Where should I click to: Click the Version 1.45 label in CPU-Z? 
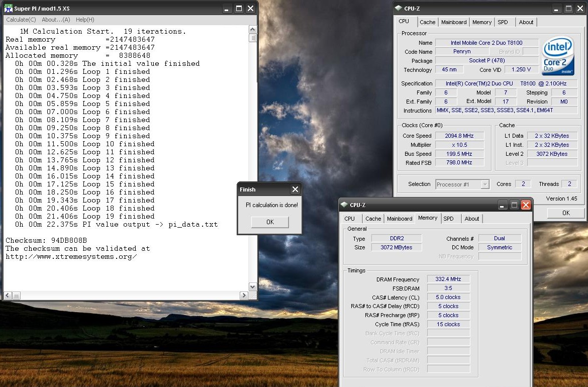(x=561, y=199)
